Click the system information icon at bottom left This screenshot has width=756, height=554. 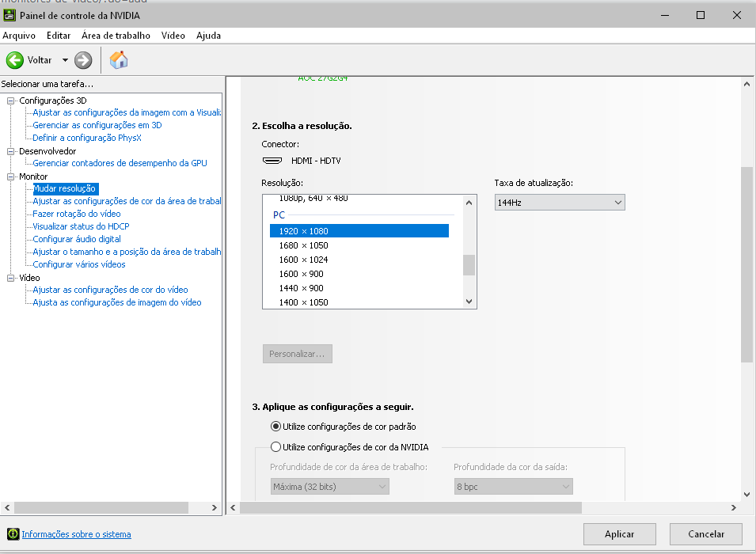point(13,533)
